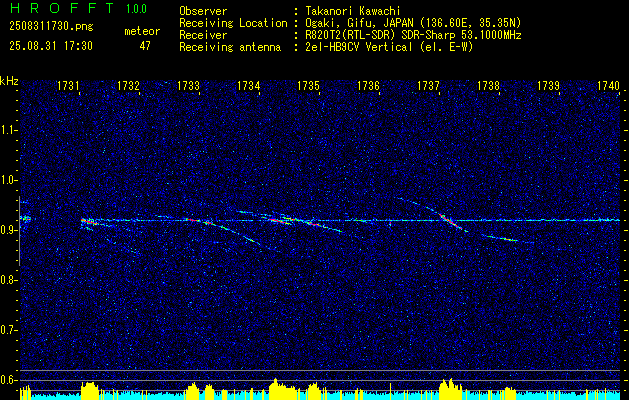Click receiver text R820T2(RTL-SDR) SDR-Sharp 53.1000MHz

pos(413,35)
